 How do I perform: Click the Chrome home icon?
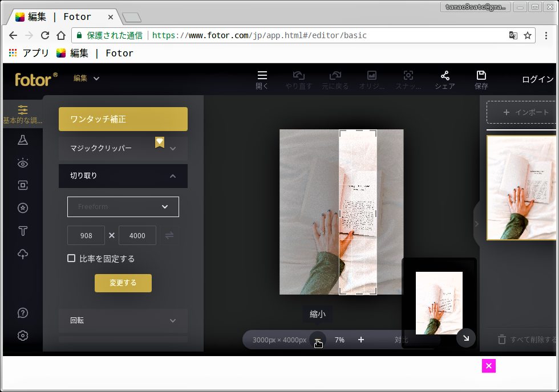pyautogui.click(x=61, y=35)
